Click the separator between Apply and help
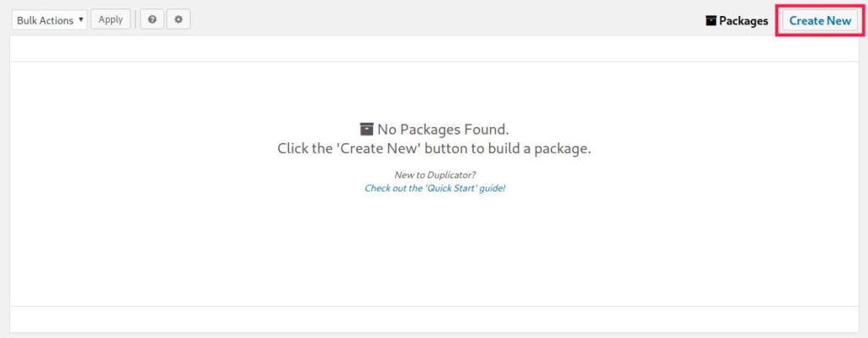 point(136,19)
